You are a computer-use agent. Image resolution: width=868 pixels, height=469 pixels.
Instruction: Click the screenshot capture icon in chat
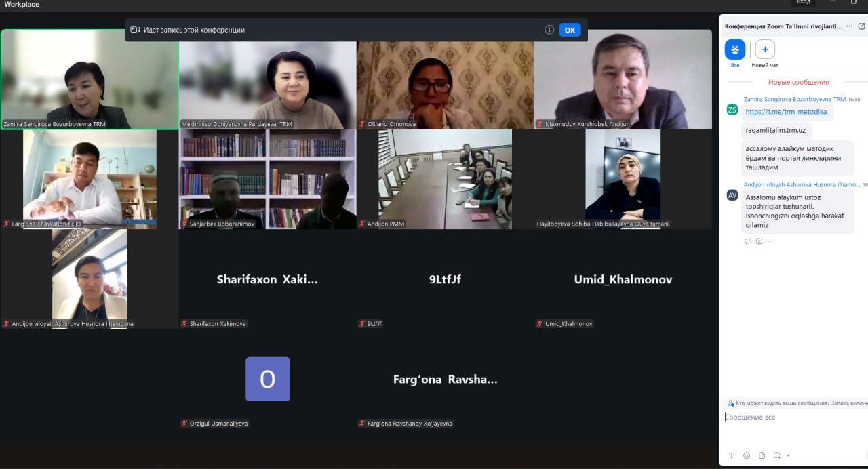click(x=777, y=455)
